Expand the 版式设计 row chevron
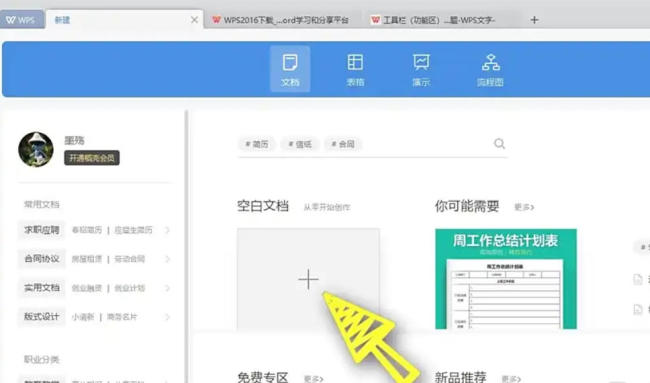The width and height of the screenshot is (650, 383). tap(167, 317)
